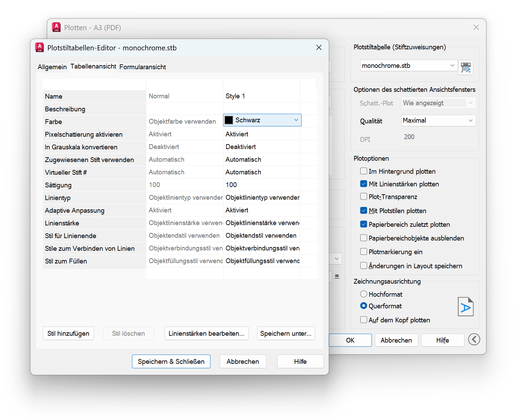The image size is (522, 420).
Task: Open the Qualität dropdown set to Maximal
Action: [470, 121]
